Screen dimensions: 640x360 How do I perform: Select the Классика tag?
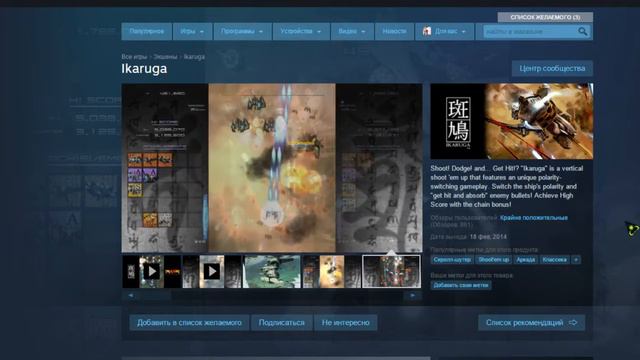pos(554,260)
